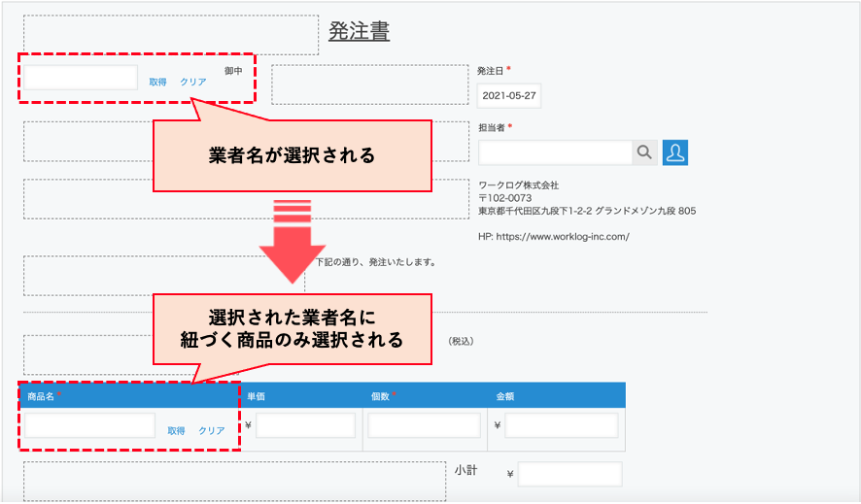The height and width of the screenshot is (504, 861).
Task: Click the search magnifier icon beside 担当者 field
Action: tap(644, 152)
